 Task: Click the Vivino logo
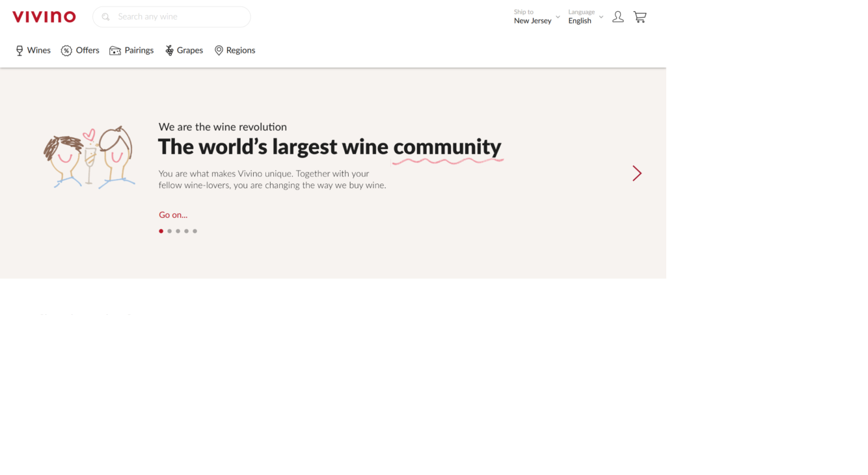pyautogui.click(x=44, y=17)
